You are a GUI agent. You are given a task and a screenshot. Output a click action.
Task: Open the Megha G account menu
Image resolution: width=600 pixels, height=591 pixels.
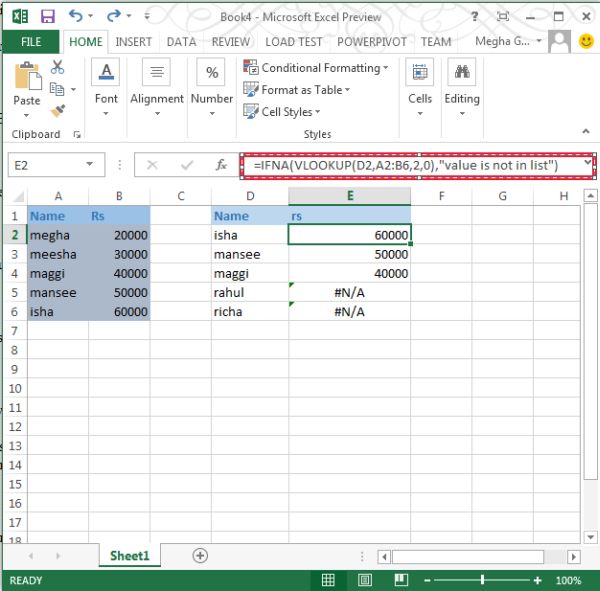click(508, 41)
